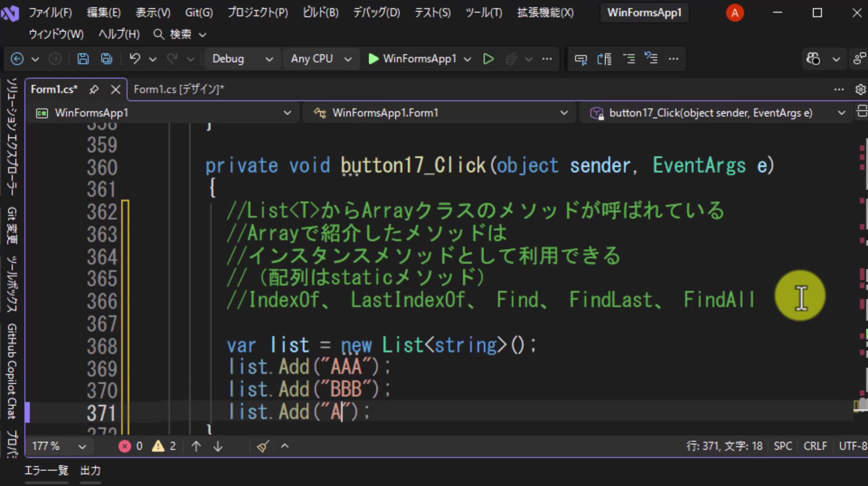The height and width of the screenshot is (486, 868).
Task: Click the yellow warning count indicator
Action: tap(164, 446)
